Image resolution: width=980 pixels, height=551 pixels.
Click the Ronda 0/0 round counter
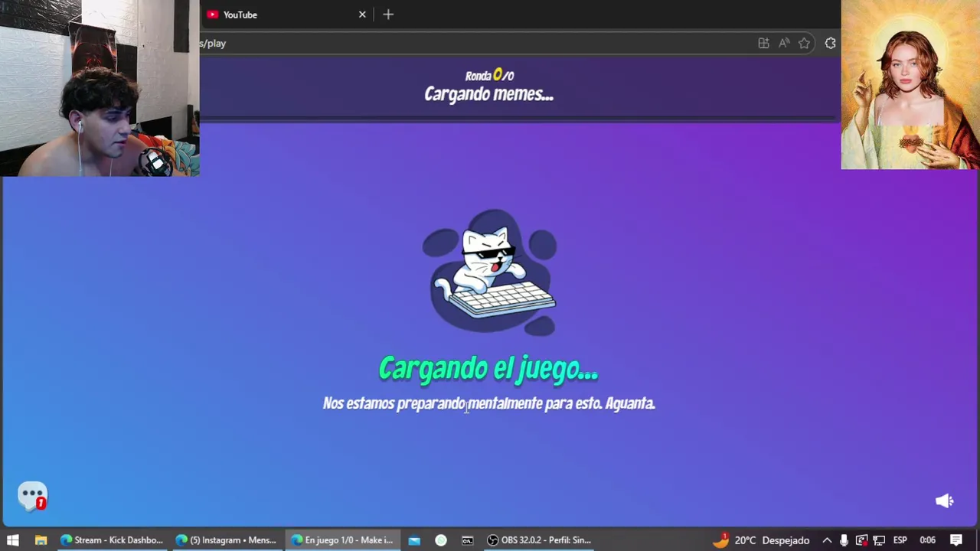point(489,75)
